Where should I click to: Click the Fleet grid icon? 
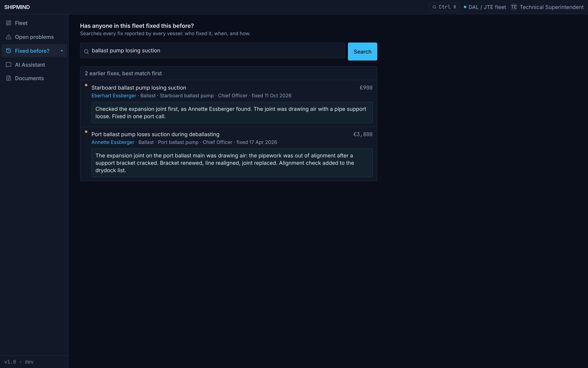[x=9, y=23]
